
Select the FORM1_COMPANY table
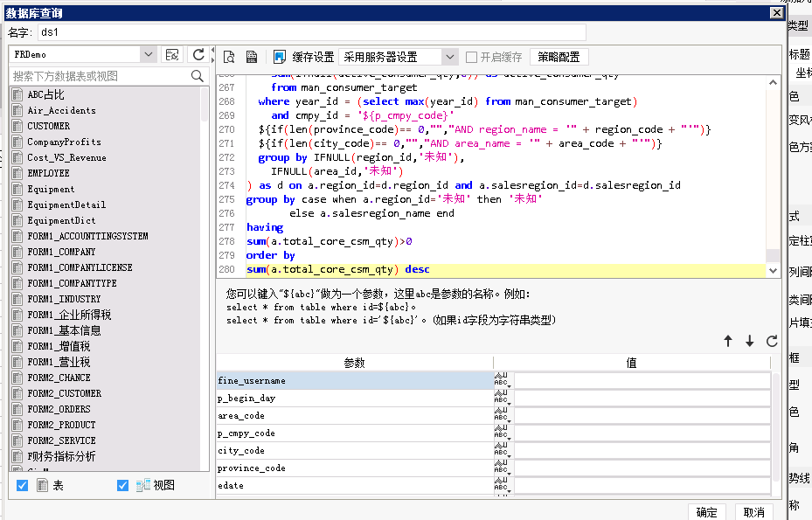tap(61, 252)
